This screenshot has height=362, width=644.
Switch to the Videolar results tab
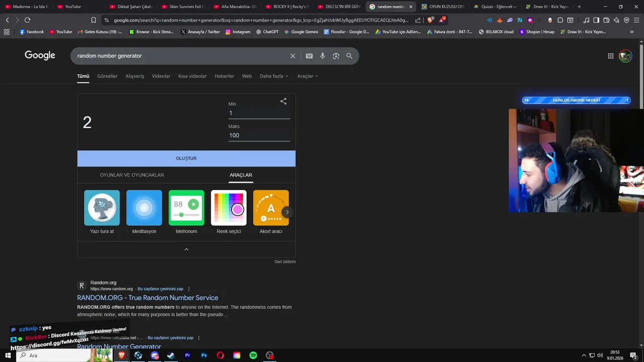pyautogui.click(x=161, y=76)
